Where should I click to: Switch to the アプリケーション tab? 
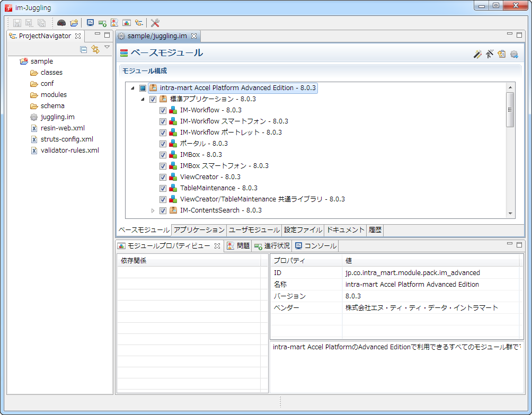[x=199, y=230]
